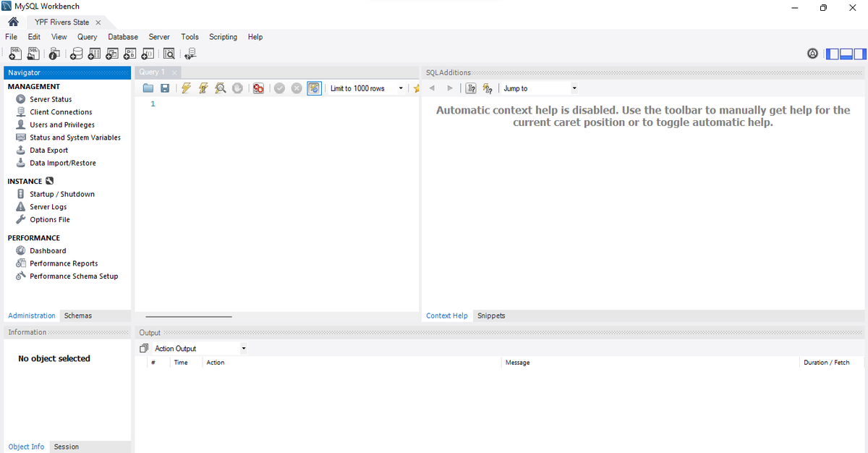Execute the SQL script with lightning icon
This screenshot has height=453, width=868.
[x=187, y=88]
